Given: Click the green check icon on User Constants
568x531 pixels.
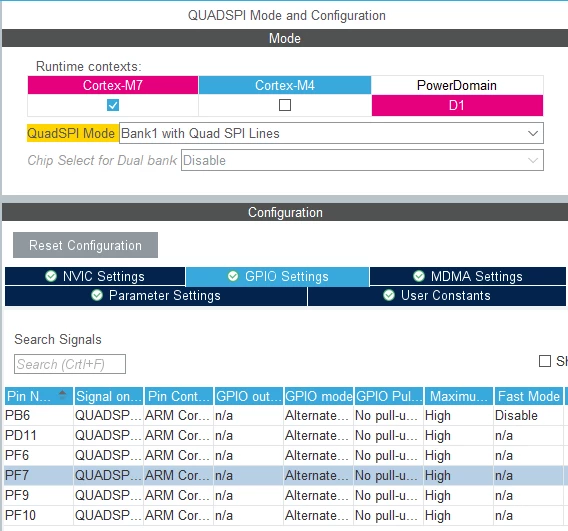Looking at the screenshot, I should (x=389, y=295).
